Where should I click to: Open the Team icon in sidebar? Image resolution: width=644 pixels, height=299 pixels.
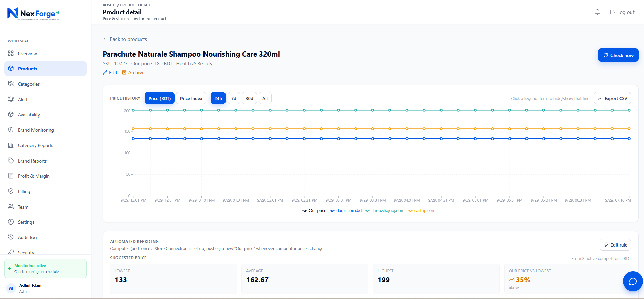11,207
